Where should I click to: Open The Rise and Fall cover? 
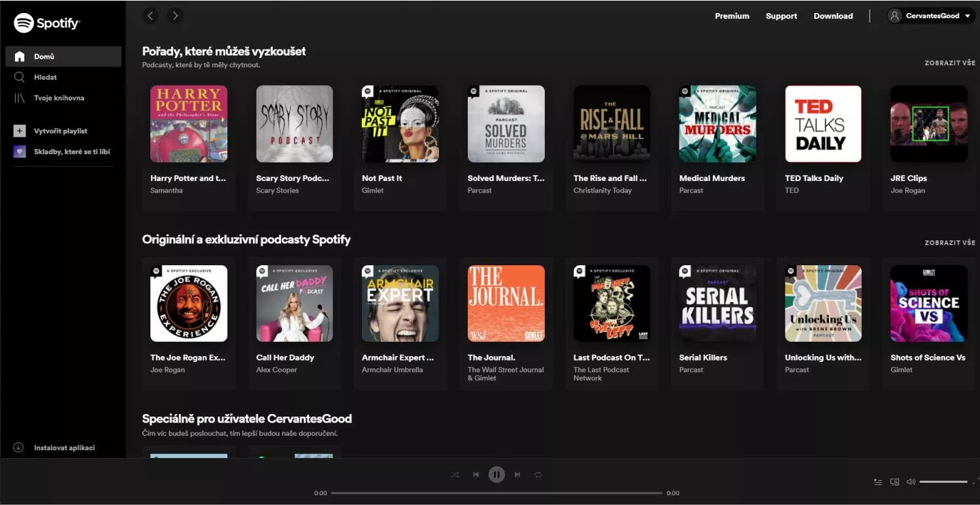click(612, 123)
